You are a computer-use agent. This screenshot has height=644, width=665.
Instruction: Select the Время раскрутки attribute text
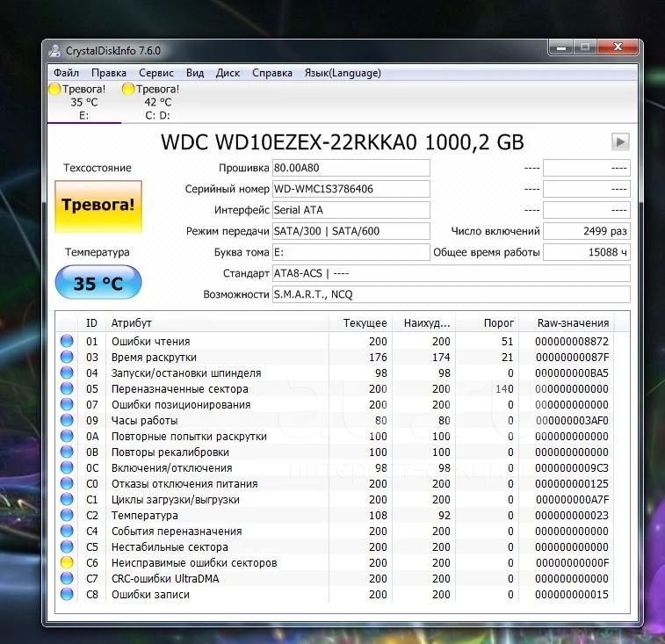point(154,358)
